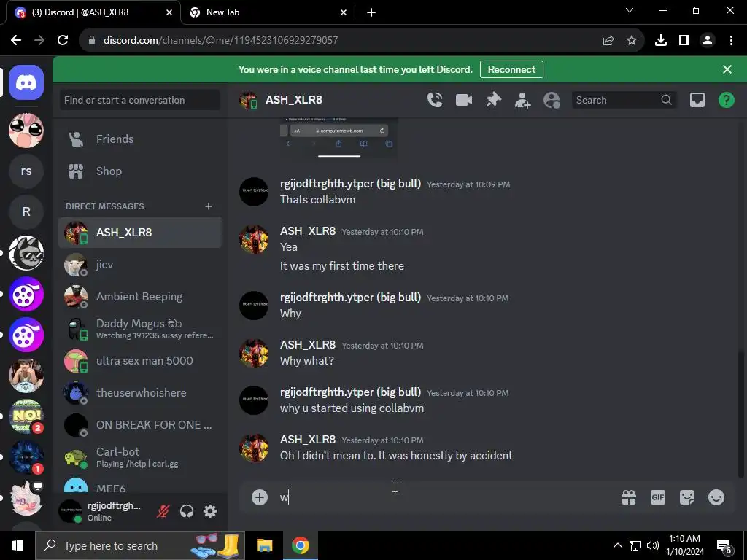Open the Carl-bot conversation
The width and height of the screenshot is (747, 560).
click(x=140, y=456)
